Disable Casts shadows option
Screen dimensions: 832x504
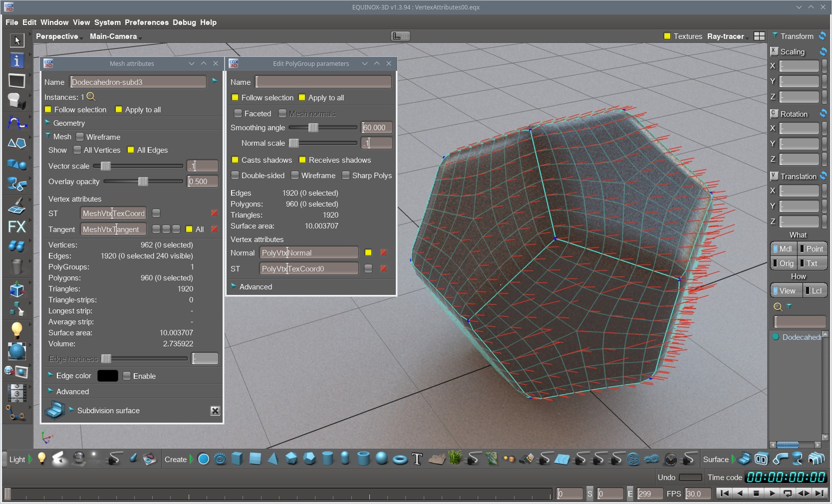click(235, 160)
